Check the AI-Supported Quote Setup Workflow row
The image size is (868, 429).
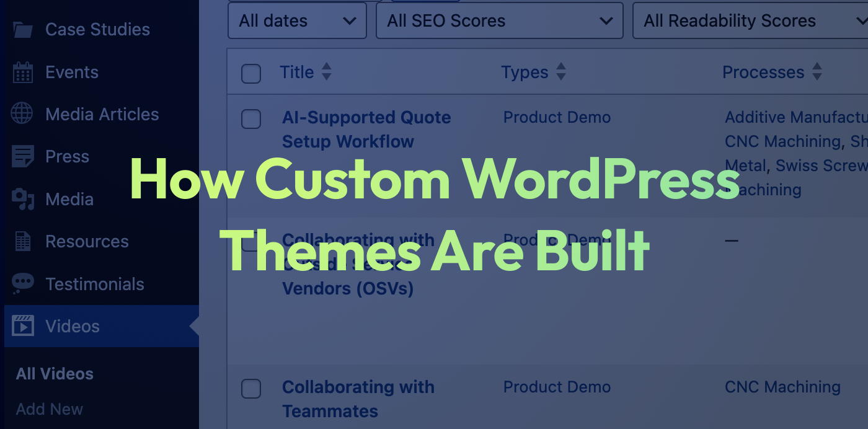251,118
